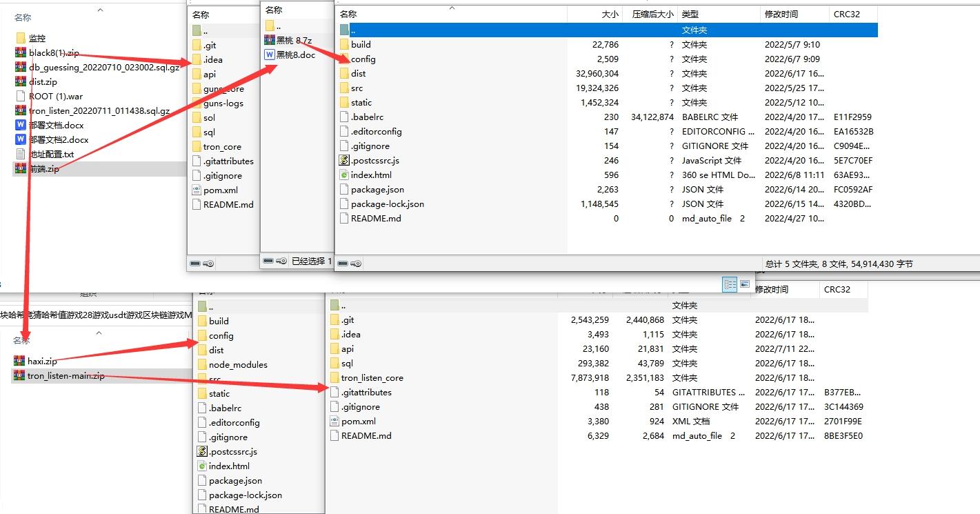Open the 监控 folder entry
The width and height of the screenshot is (980, 514).
pos(37,39)
